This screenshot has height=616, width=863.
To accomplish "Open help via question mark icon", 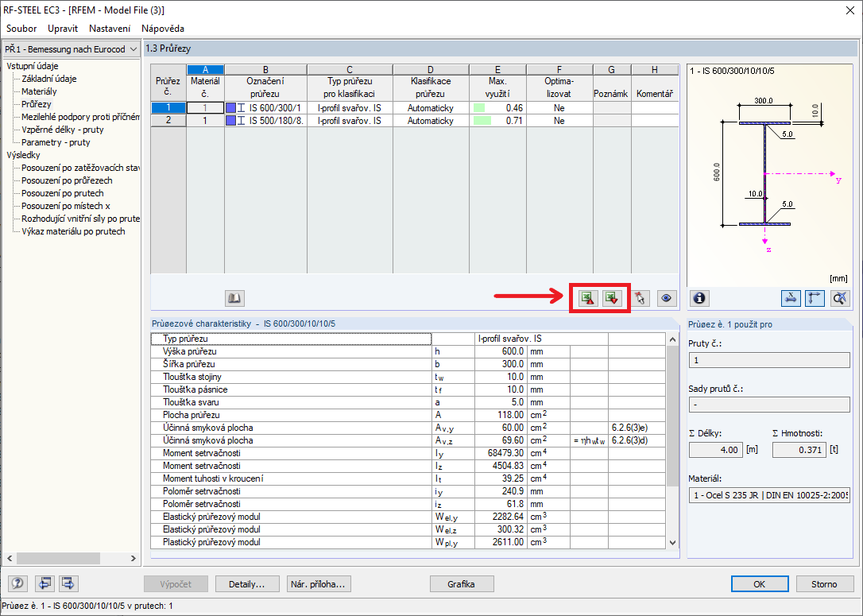I will (x=18, y=583).
